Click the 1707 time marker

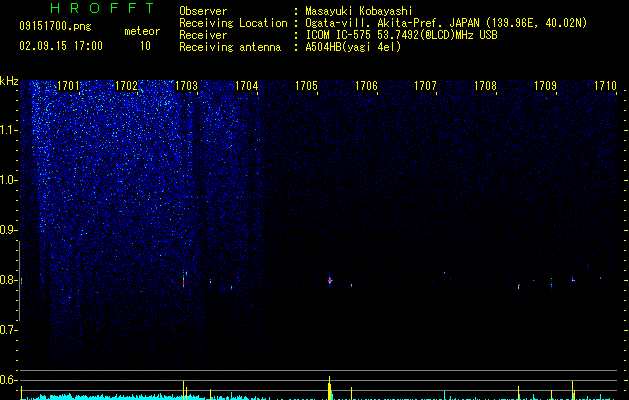425,86
